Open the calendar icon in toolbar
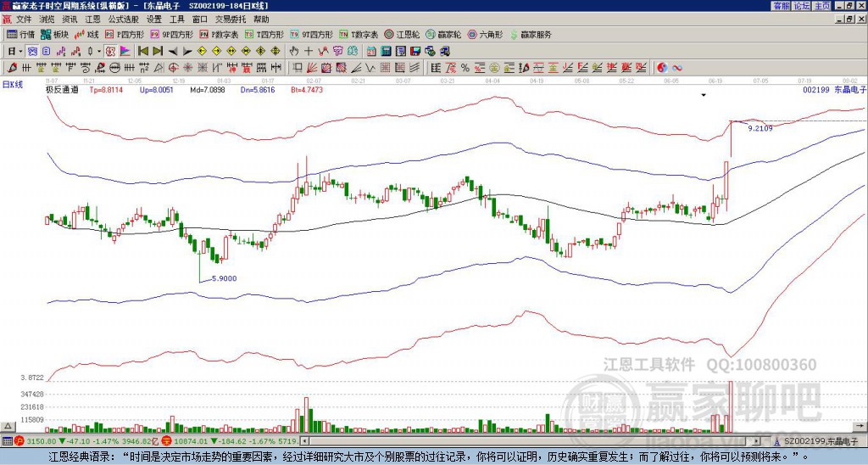 (x=371, y=51)
